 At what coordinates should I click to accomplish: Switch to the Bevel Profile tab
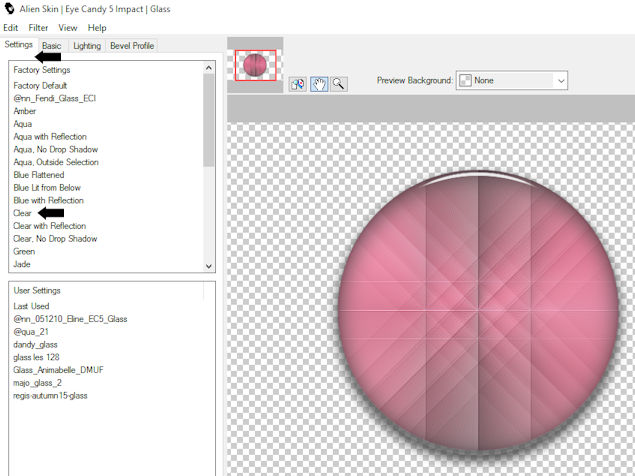[132, 46]
